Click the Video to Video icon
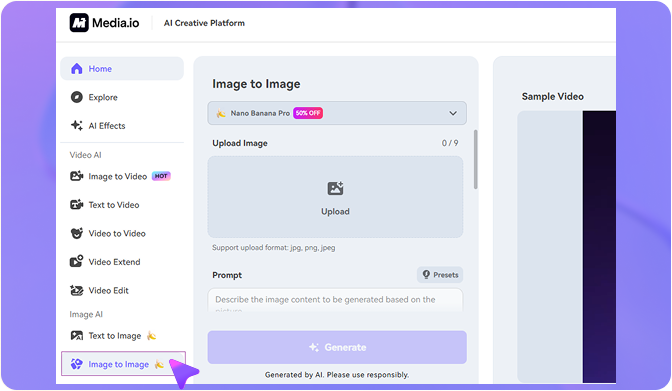 point(77,233)
